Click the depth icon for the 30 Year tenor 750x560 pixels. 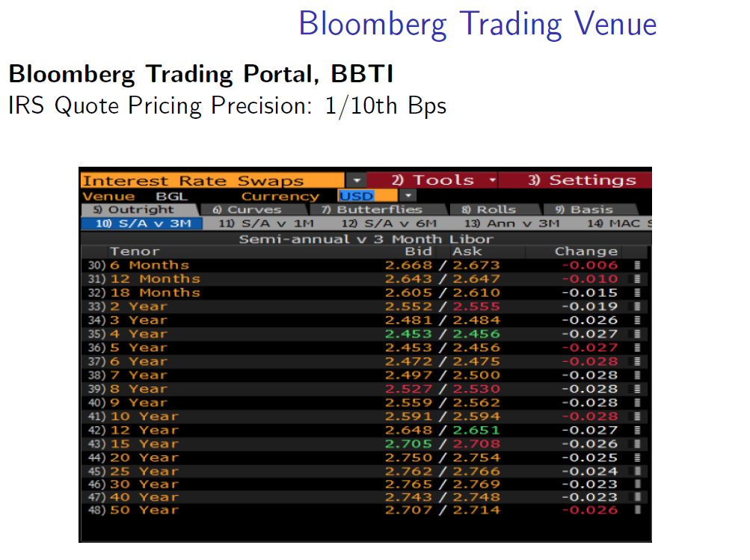click(x=637, y=485)
